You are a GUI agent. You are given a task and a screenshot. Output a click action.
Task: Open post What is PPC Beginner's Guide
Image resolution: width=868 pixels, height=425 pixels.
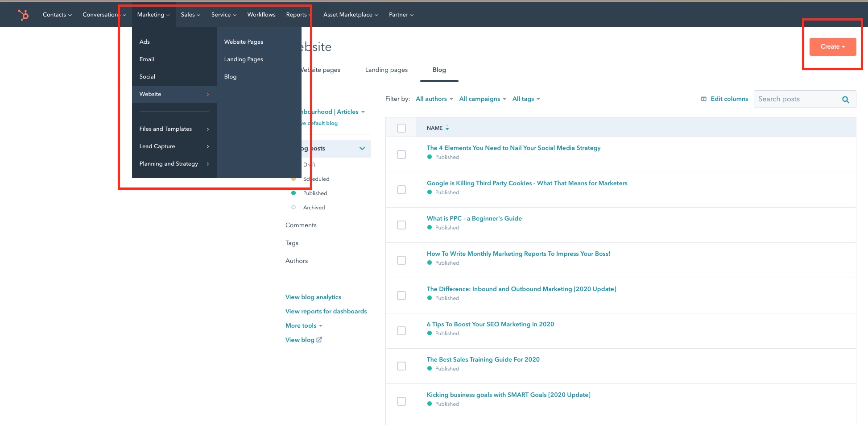474,218
